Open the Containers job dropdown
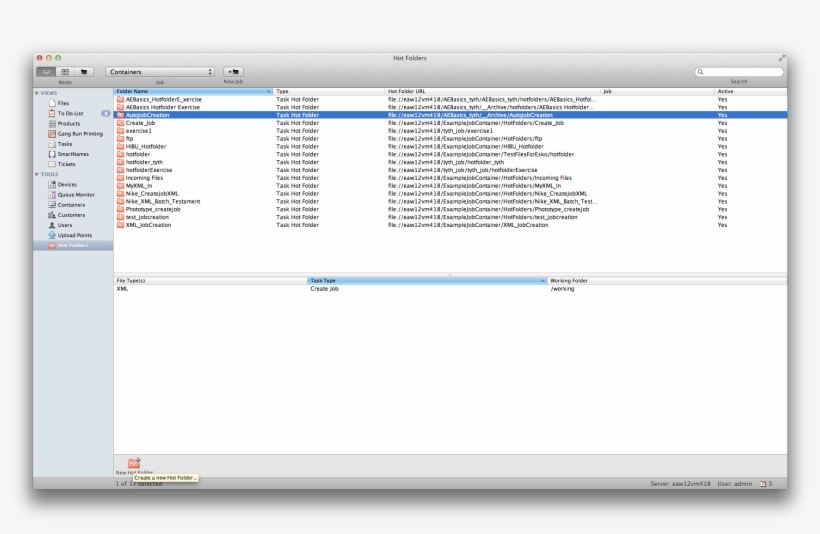This screenshot has width=820, height=534. 160,72
